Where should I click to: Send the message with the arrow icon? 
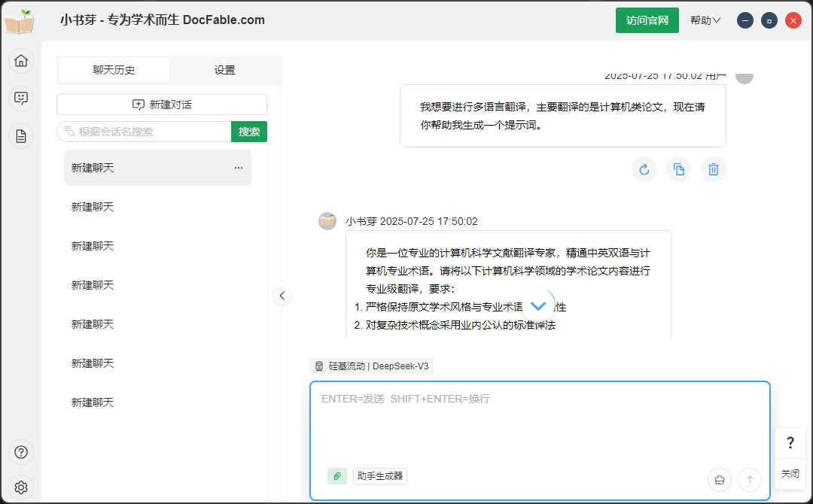pyautogui.click(x=750, y=479)
